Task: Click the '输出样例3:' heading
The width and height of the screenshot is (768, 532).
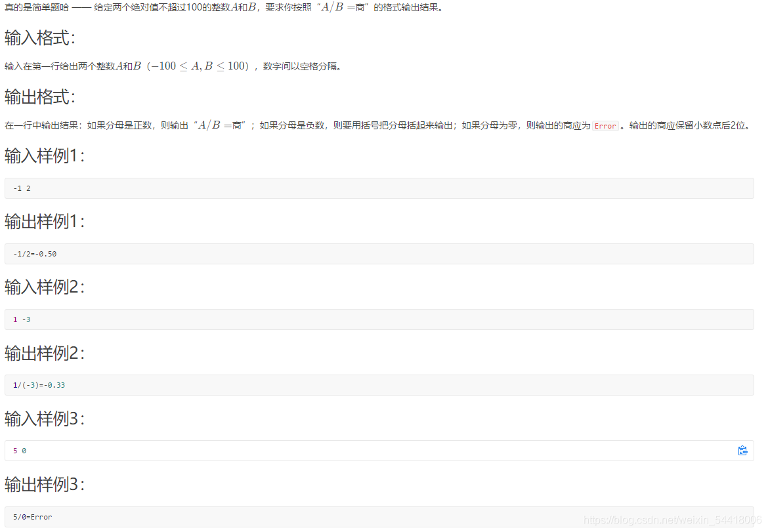Action: pyautogui.click(x=45, y=485)
